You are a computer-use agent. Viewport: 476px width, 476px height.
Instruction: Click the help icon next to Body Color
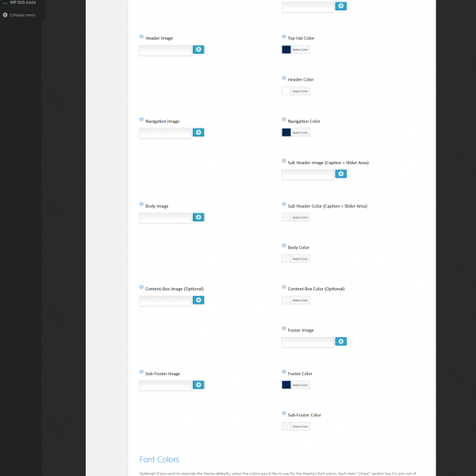[x=283, y=247]
